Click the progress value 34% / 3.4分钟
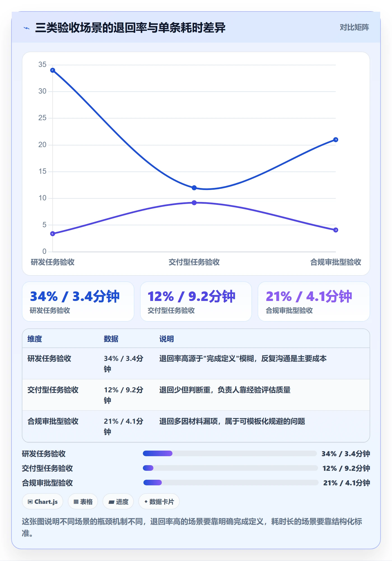The width and height of the screenshot is (392, 561). 346,454
